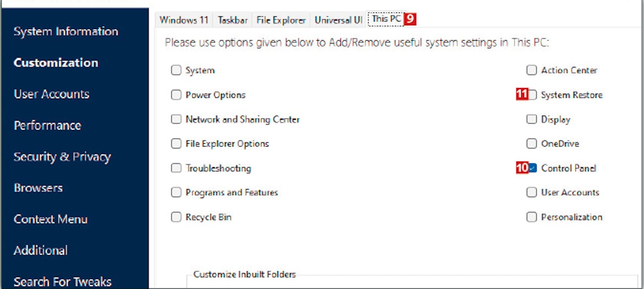The height and width of the screenshot is (289, 644).
Task: Open System Information in sidebar
Action: (x=66, y=31)
